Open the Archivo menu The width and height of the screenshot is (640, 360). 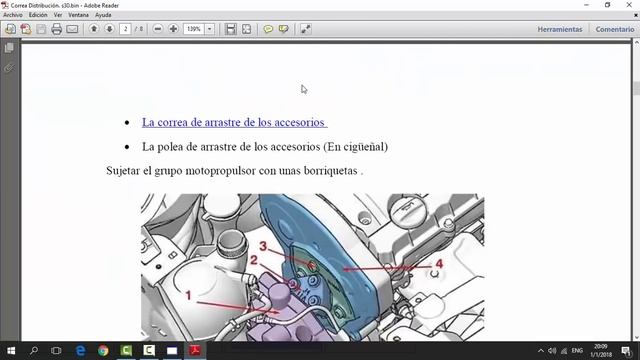pyautogui.click(x=13, y=15)
